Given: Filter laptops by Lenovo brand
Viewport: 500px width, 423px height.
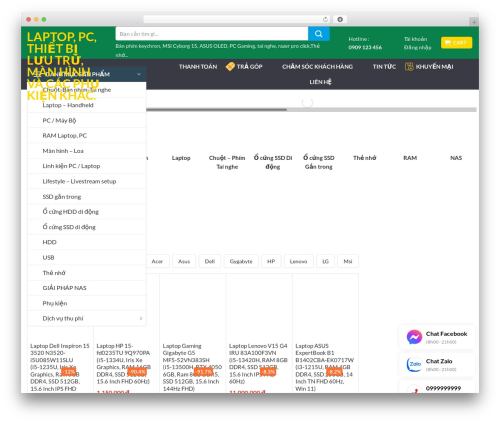Looking at the screenshot, I should click(298, 261).
